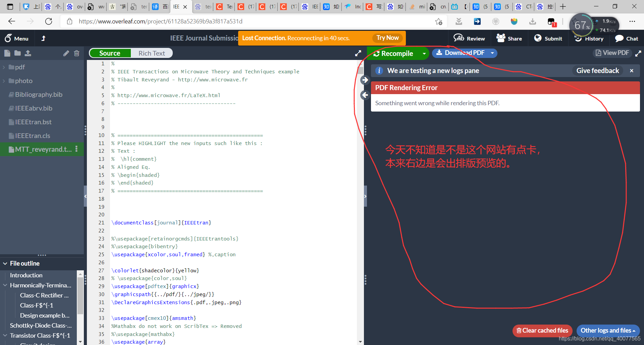Reload the page icon

tap(49, 21)
